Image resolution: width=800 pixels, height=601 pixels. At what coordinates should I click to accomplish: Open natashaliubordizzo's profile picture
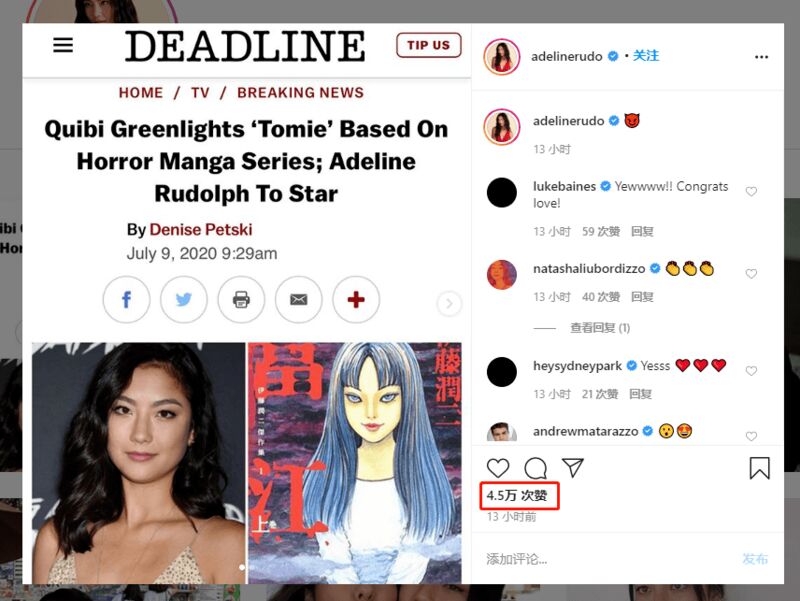(502, 274)
